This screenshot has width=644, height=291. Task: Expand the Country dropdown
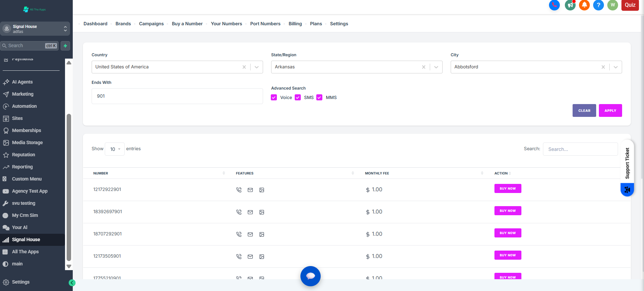257,67
